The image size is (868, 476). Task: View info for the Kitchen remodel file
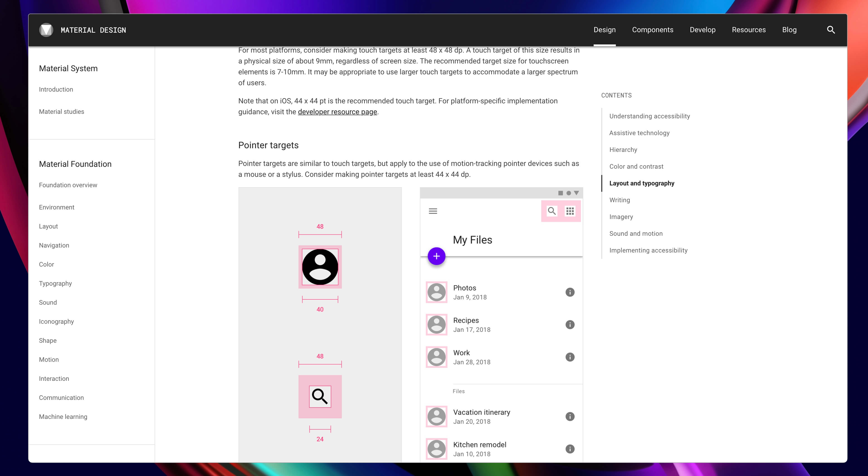coord(570,449)
